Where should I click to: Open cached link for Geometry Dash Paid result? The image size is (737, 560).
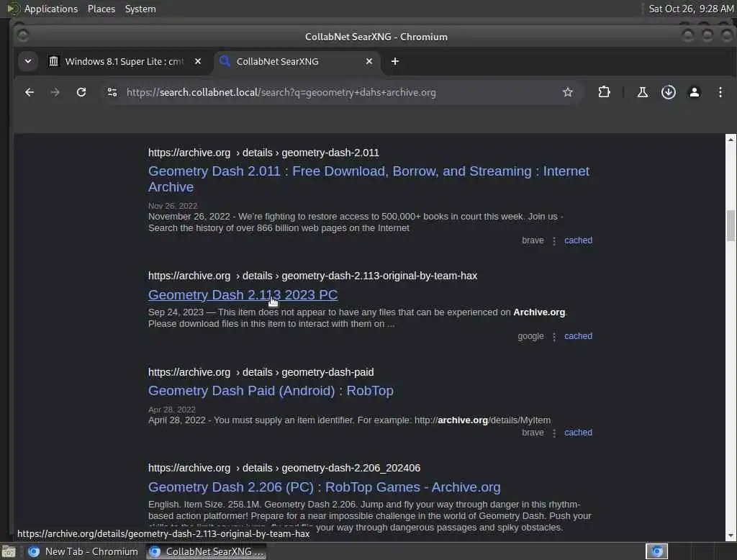click(x=578, y=433)
